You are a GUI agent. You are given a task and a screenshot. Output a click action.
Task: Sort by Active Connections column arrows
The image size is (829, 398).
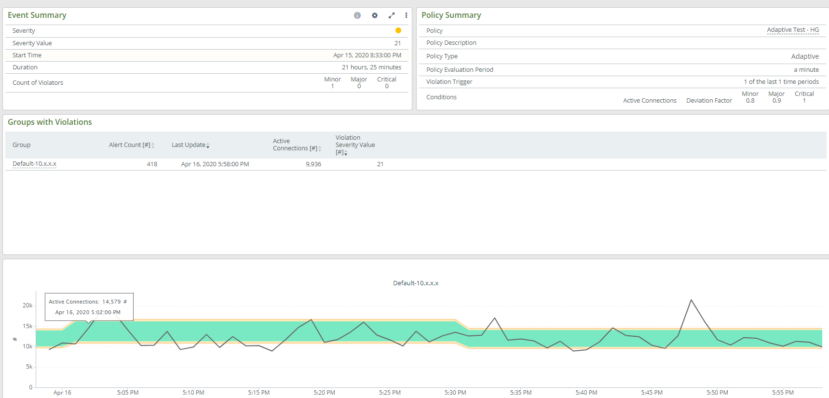(x=320, y=149)
